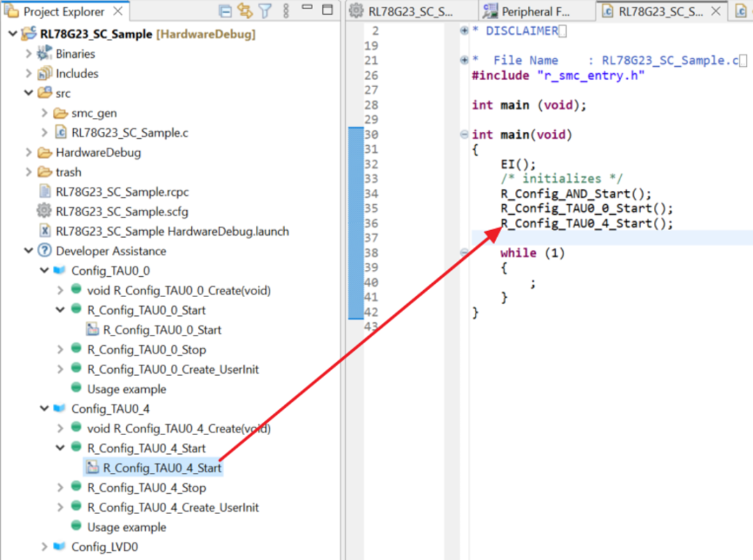Viewport: 753px width, 560px height.
Task: Expand the R_Config_TAU0_0_Stop node
Action: click(60, 349)
